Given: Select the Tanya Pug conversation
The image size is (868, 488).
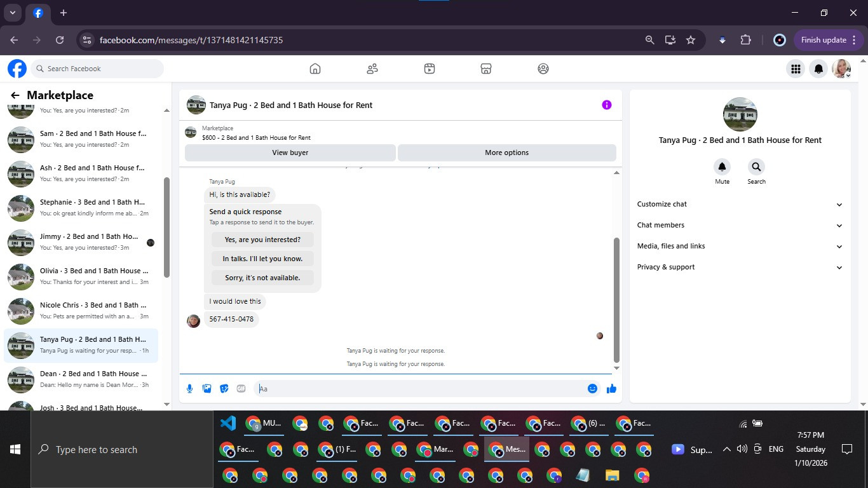Looking at the screenshot, I should coord(81,345).
